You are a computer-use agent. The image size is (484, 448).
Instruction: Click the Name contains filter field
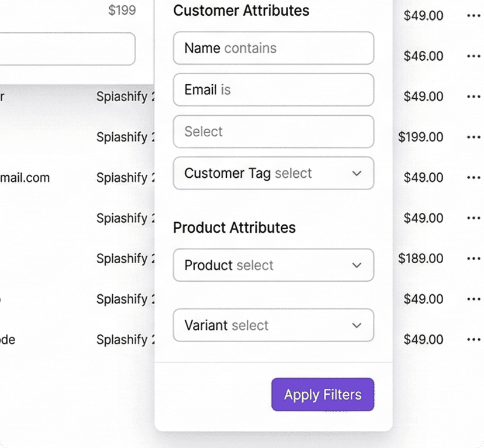click(x=273, y=48)
